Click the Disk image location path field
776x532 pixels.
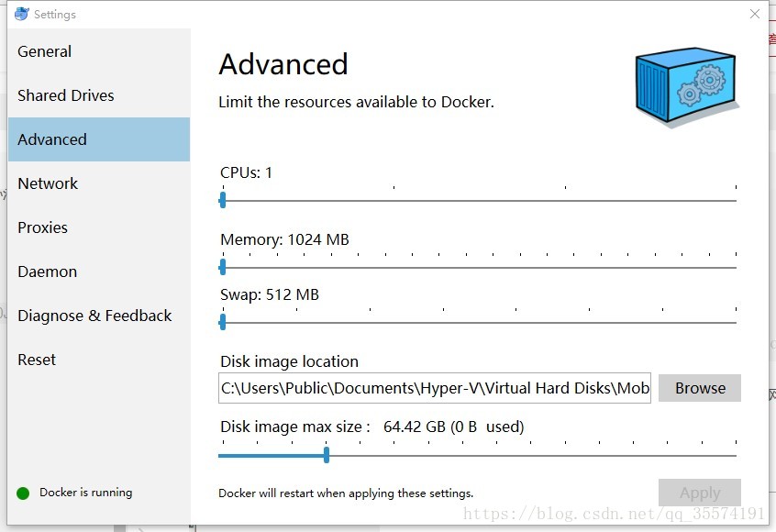pos(435,388)
